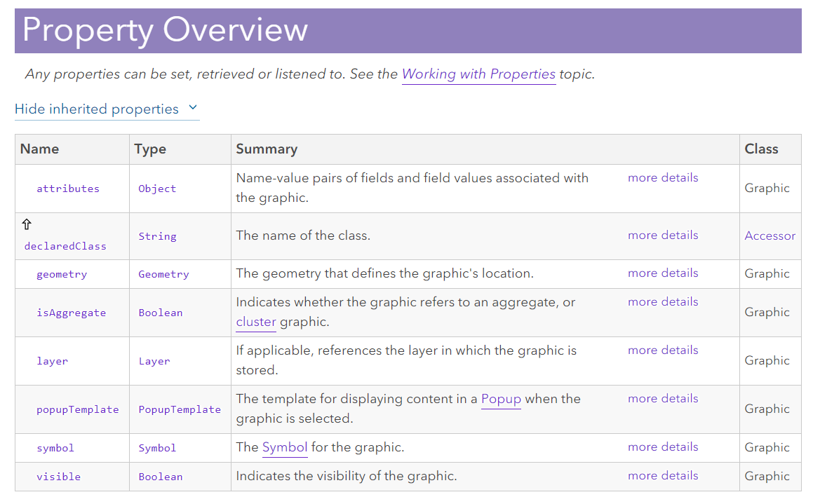Screen dimensions: 813x504
Task: Click "Indicates the visibility of the graphic." text
Action: pos(347,476)
